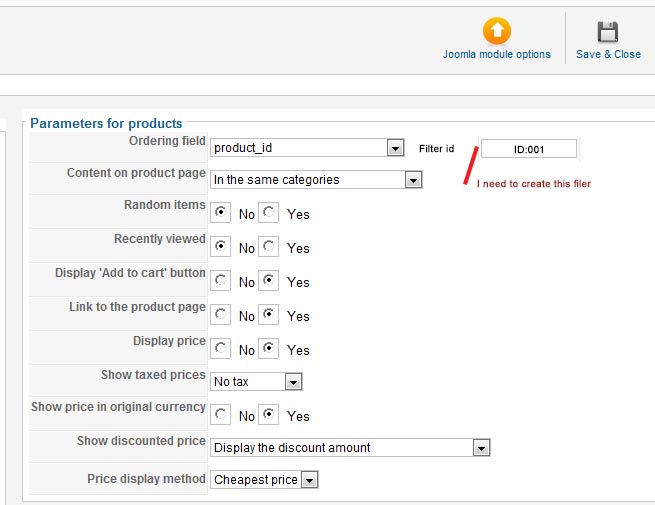Click the Filter id input field

point(529,149)
